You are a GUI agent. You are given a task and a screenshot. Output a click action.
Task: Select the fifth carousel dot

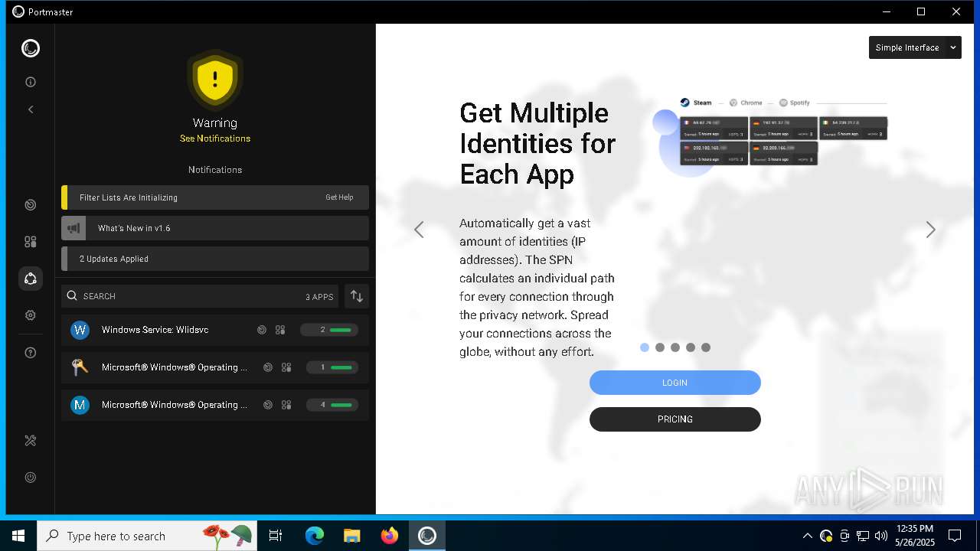(706, 347)
